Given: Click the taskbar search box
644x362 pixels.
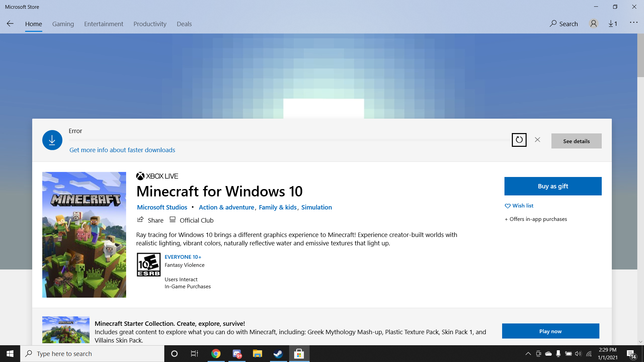Looking at the screenshot, I should tap(92, 354).
